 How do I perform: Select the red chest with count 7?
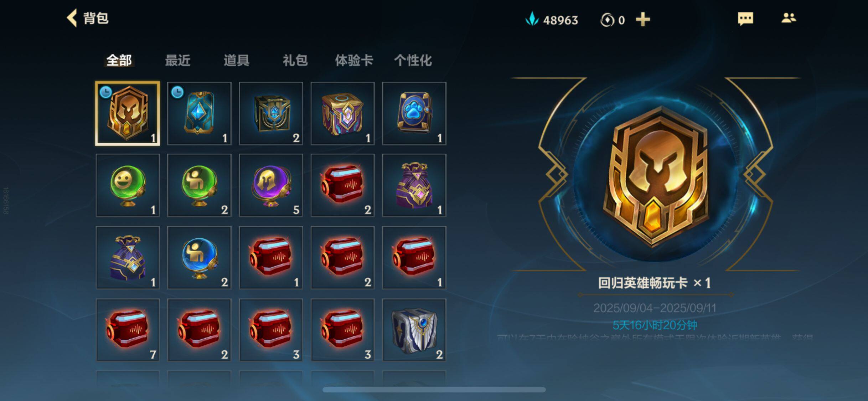(128, 330)
